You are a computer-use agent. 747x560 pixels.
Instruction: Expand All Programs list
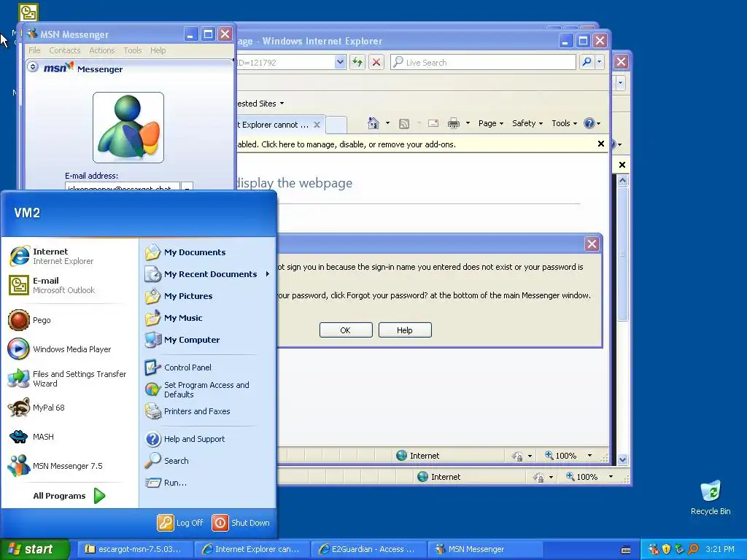click(x=69, y=496)
